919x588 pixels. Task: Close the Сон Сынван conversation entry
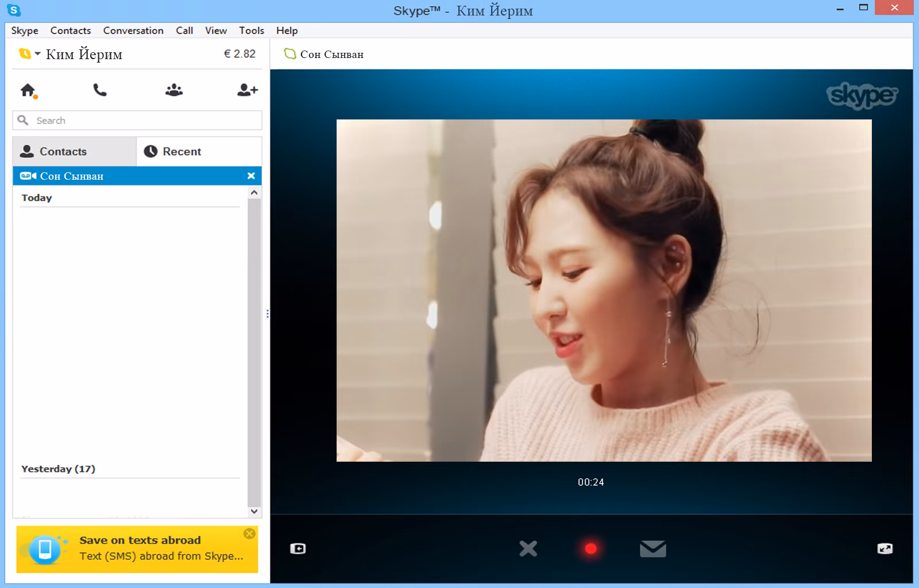point(251,176)
